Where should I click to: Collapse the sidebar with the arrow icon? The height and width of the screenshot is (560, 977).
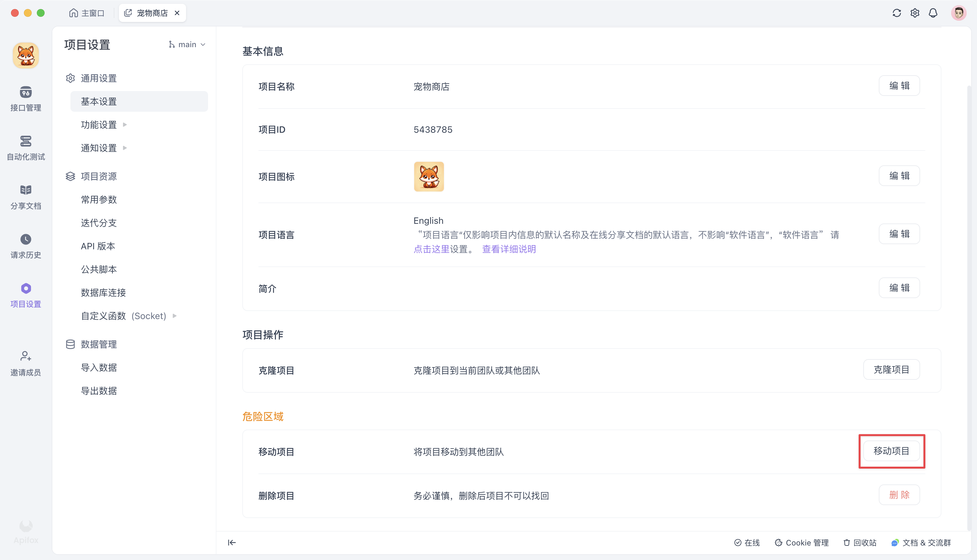pyautogui.click(x=232, y=543)
